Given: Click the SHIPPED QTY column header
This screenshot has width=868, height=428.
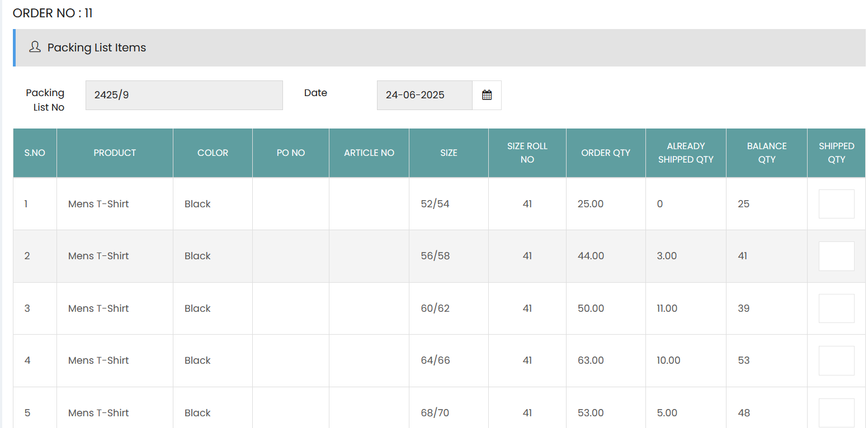Looking at the screenshot, I should [836, 153].
